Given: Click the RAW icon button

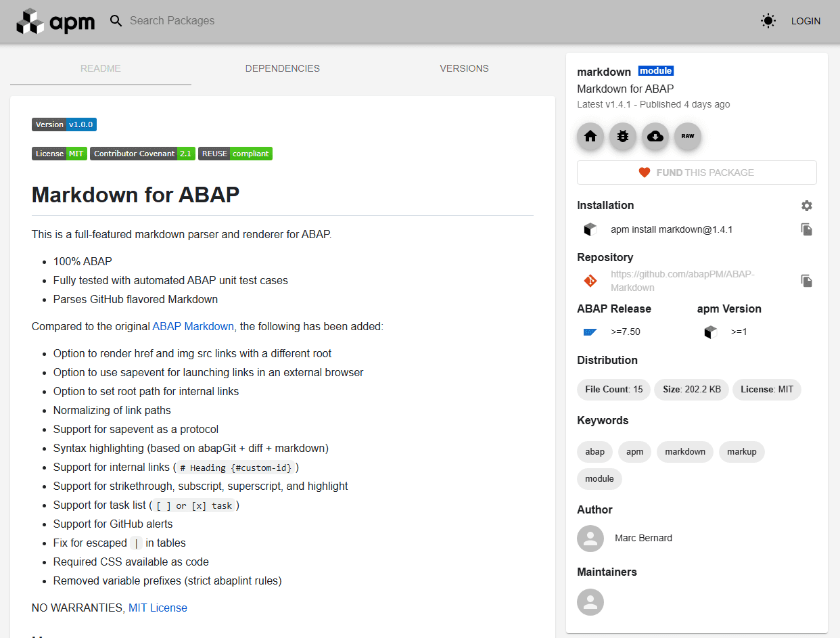Looking at the screenshot, I should (688, 136).
